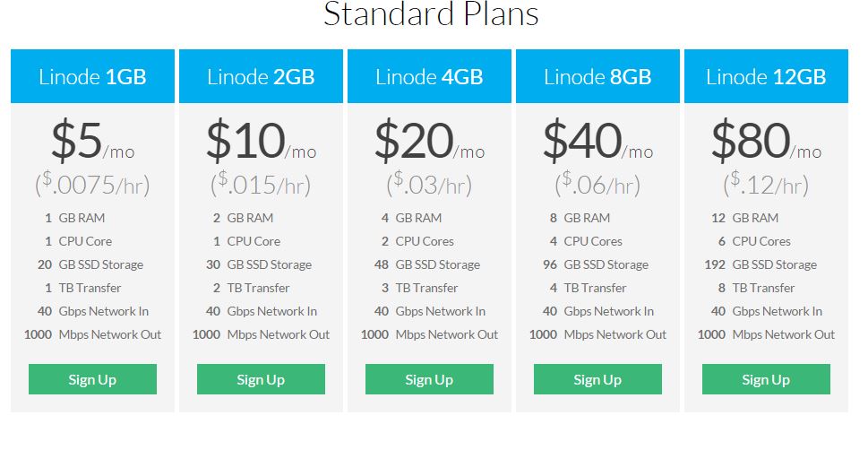The height and width of the screenshot is (450, 868).
Task: Click the Standard Plans heading
Action: 431,13
